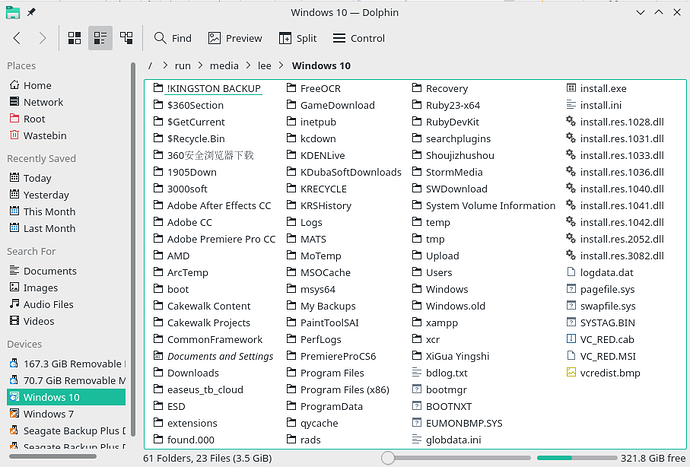Viewport: 690px width, 467px height.
Task: Select the bdlog.txt file
Action: coord(440,373)
